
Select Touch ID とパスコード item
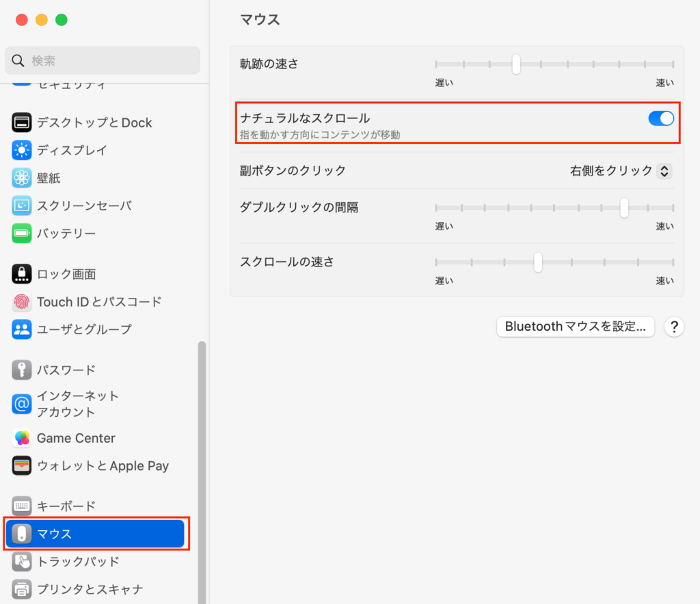click(x=94, y=302)
